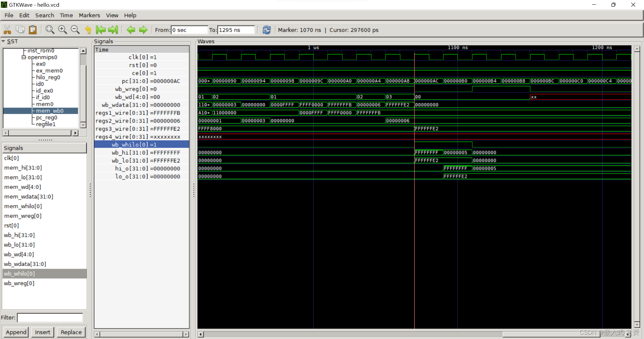Find previous edge green arrow
644x339 pixels.
coord(131,30)
